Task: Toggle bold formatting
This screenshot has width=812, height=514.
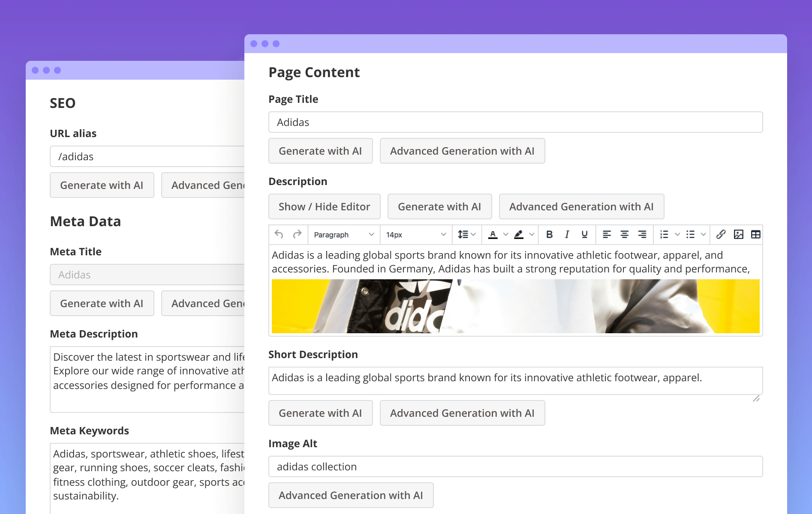Action: point(549,234)
